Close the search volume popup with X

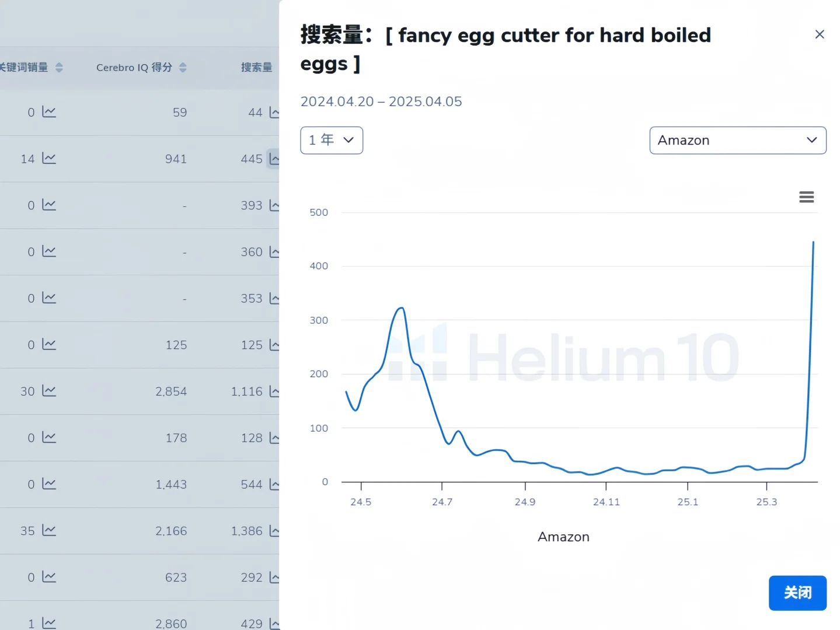click(820, 34)
